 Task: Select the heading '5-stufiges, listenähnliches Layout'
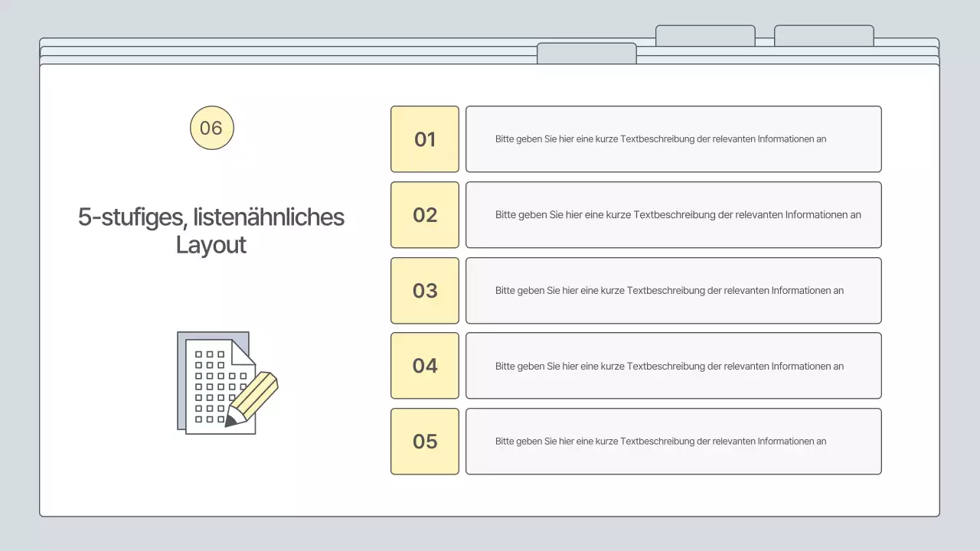point(211,230)
